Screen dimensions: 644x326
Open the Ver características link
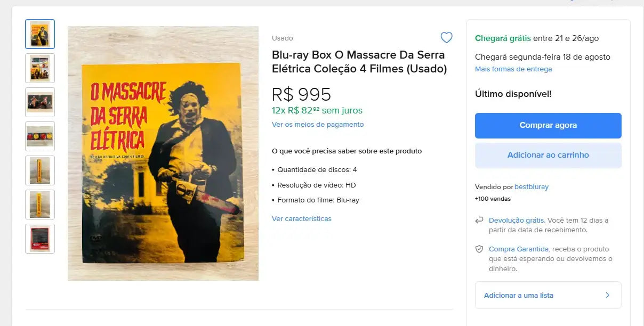(301, 218)
